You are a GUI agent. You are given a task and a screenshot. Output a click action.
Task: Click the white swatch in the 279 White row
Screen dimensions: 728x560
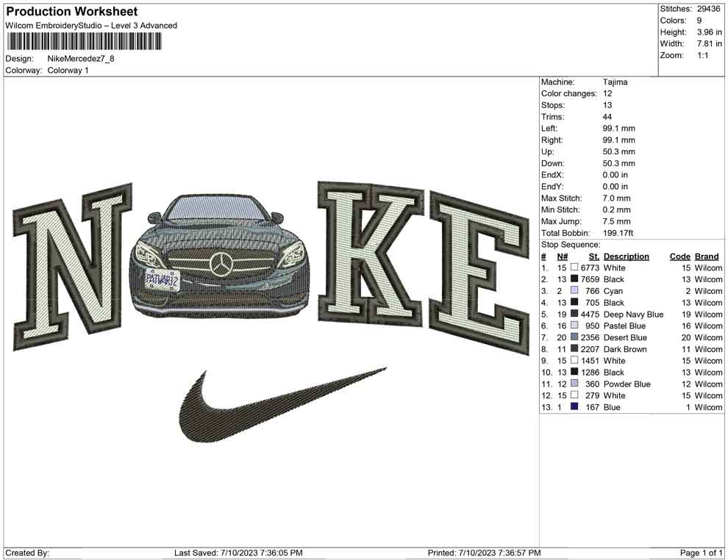574,395
